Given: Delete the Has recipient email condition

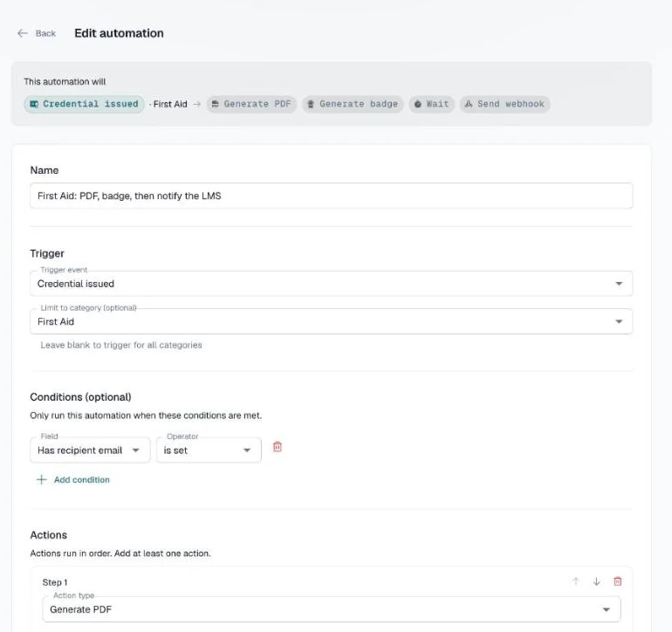Looking at the screenshot, I should point(278,447).
